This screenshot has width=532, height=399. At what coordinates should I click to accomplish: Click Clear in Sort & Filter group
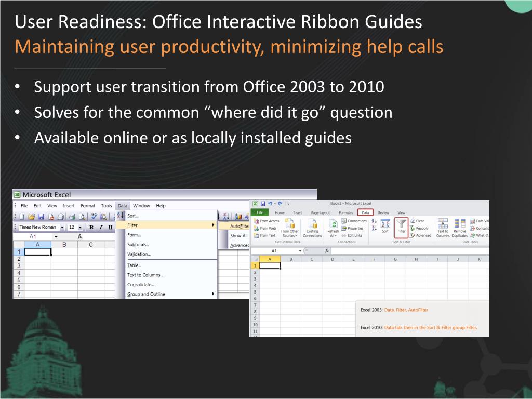click(x=417, y=221)
